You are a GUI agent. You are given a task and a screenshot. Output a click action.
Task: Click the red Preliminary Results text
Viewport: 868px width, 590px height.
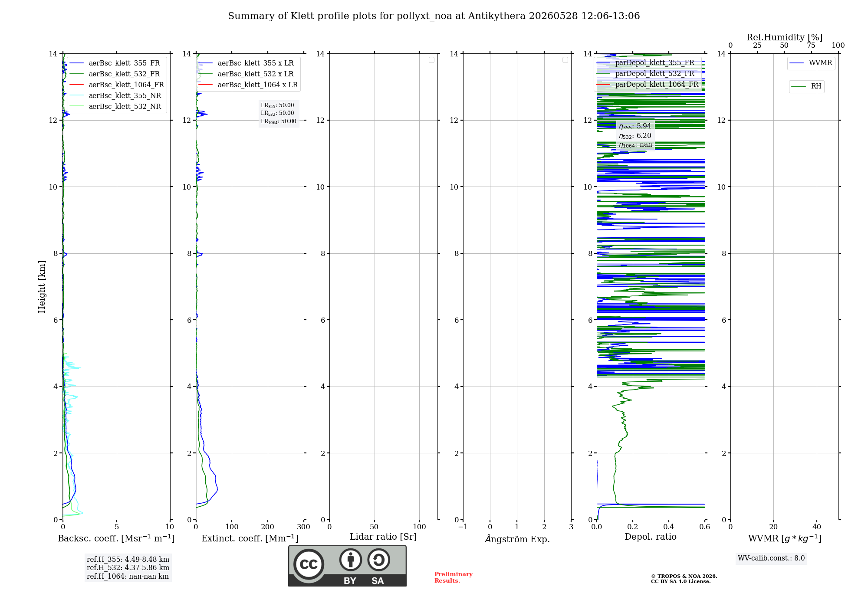pos(454,577)
